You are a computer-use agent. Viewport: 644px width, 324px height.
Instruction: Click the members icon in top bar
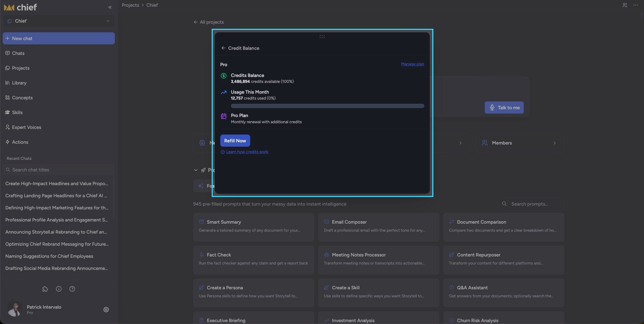625,5
